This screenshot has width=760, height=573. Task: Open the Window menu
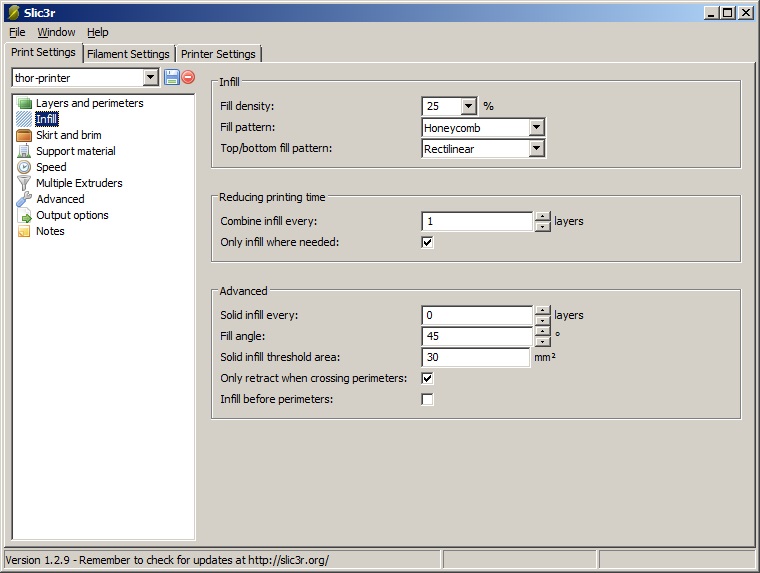pyautogui.click(x=56, y=32)
